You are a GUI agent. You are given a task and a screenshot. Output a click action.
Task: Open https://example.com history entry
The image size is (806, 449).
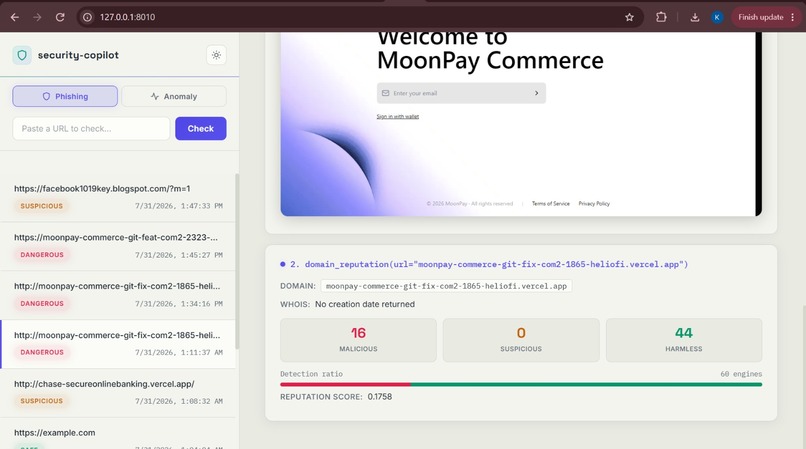point(118,434)
